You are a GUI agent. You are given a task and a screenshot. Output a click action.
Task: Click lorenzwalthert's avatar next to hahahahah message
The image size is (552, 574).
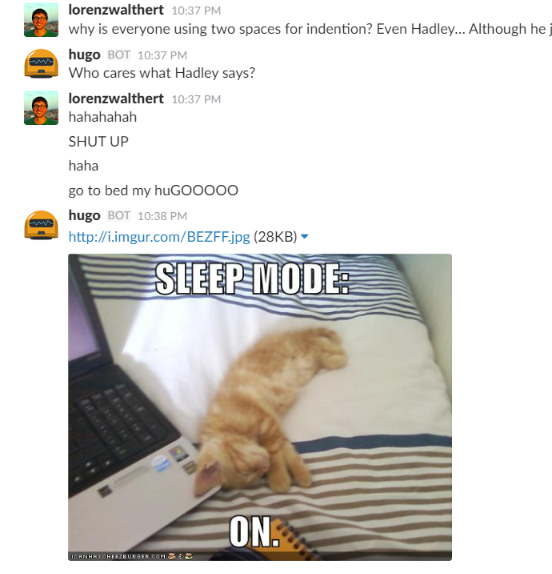41,108
